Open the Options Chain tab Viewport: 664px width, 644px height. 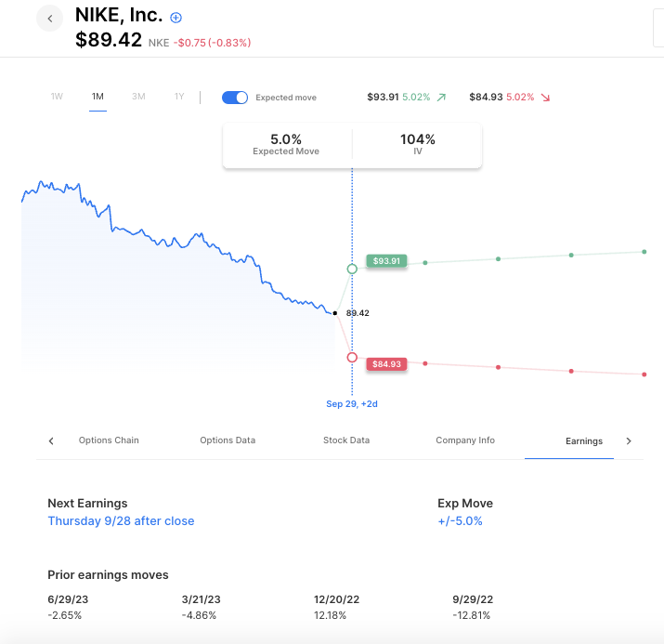point(109,440)
